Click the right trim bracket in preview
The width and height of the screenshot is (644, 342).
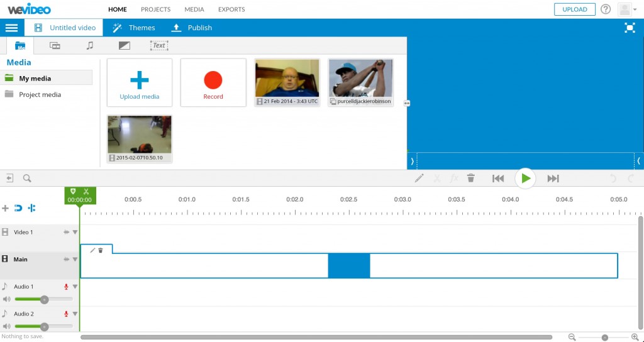point(639,162)
